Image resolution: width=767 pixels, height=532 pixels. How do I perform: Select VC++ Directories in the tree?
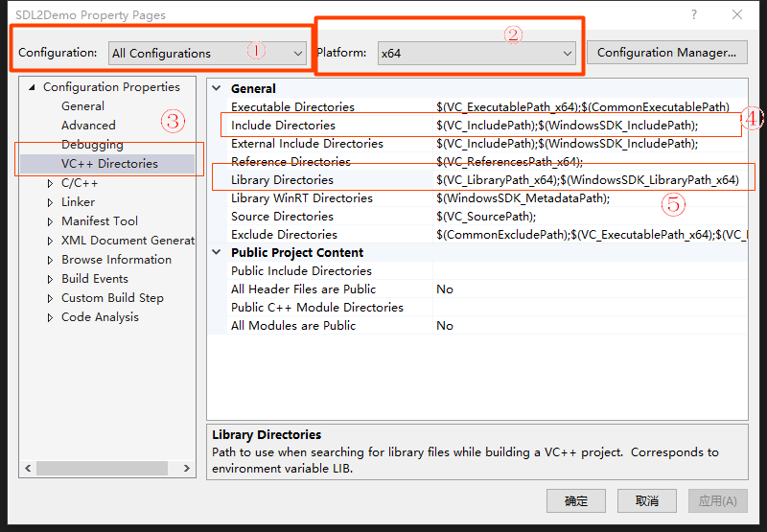[109, 164]
